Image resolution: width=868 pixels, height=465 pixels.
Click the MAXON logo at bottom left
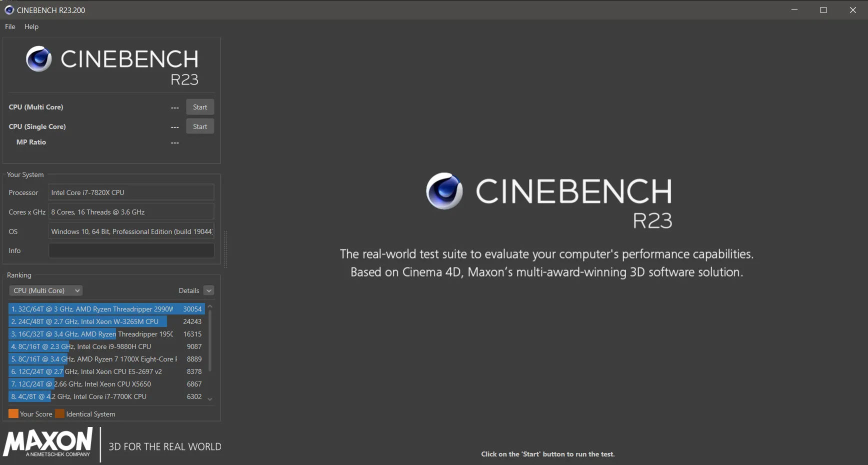[x=48, y=442]
